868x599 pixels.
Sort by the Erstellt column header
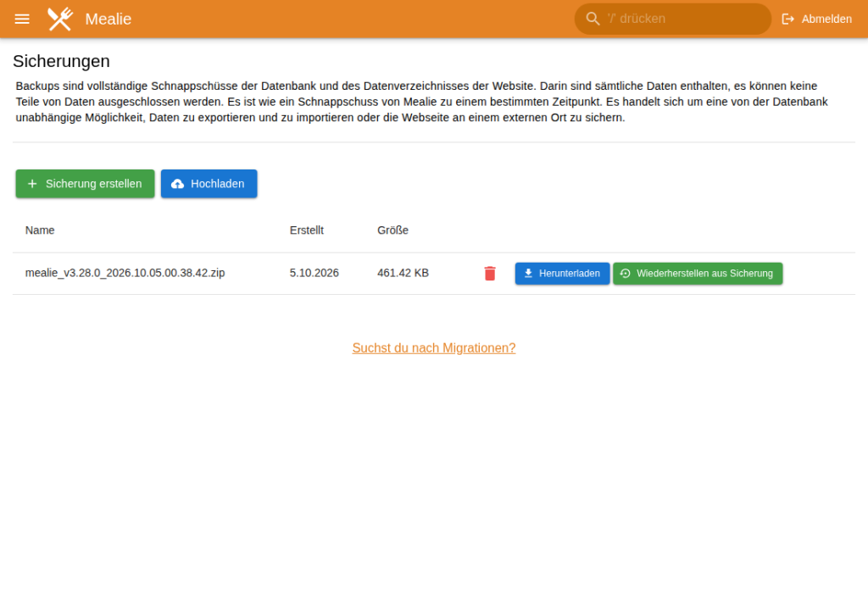point(307,230)
